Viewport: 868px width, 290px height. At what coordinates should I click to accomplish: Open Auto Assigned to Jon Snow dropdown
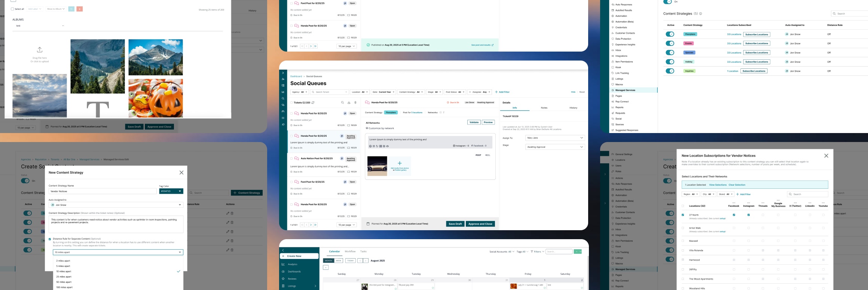[116, 205]
